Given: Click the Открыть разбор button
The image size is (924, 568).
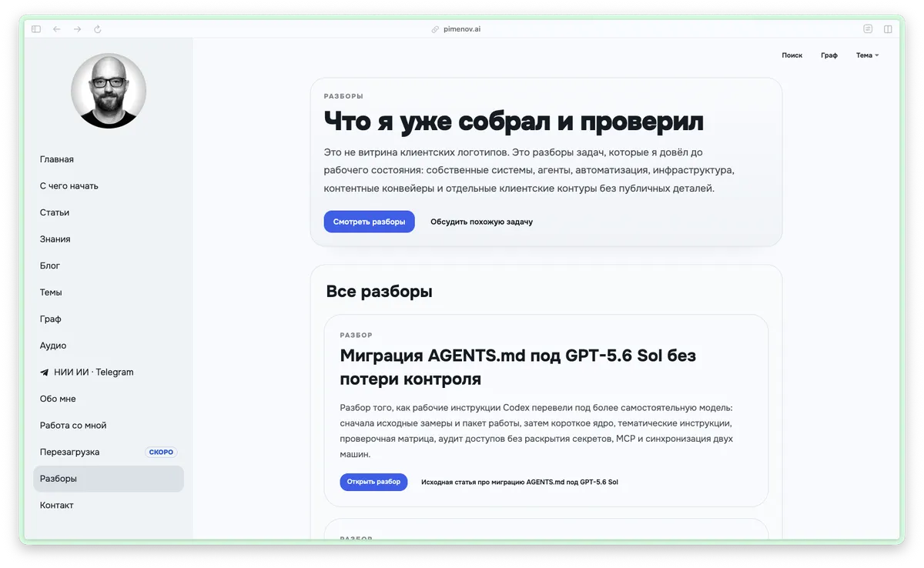Looking at the screenshot, I should point(373,482).
